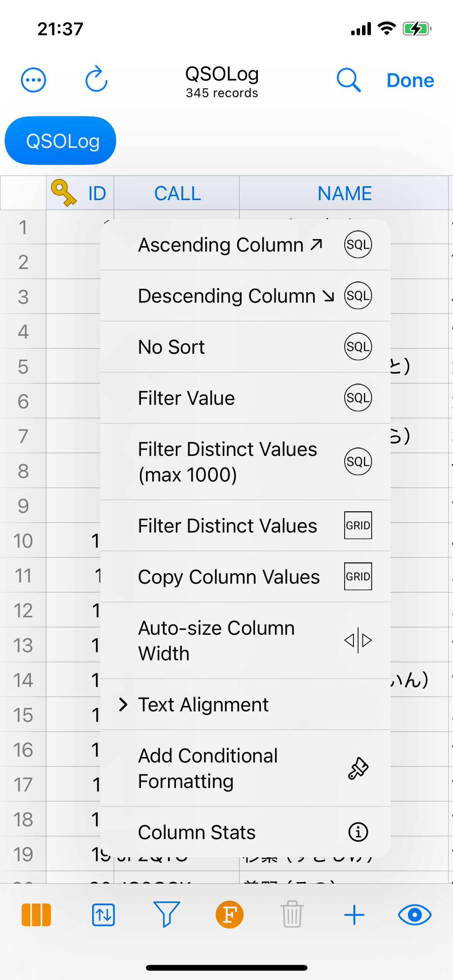Tap the orange columns layout icon
Screen dimensions: 453x980
click(36, 915)
